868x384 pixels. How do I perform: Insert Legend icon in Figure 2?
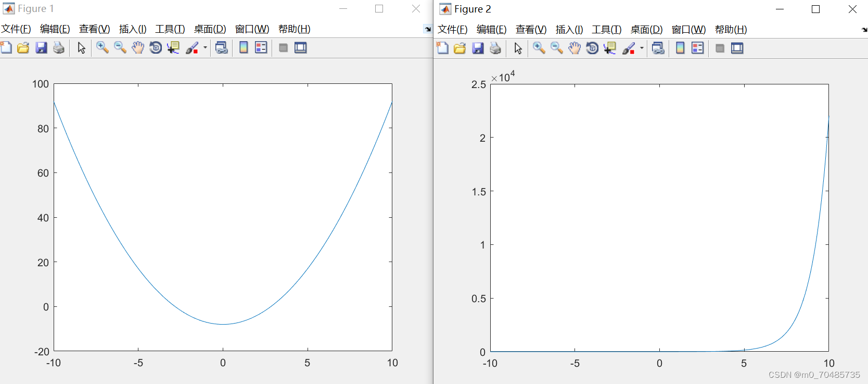698,48
